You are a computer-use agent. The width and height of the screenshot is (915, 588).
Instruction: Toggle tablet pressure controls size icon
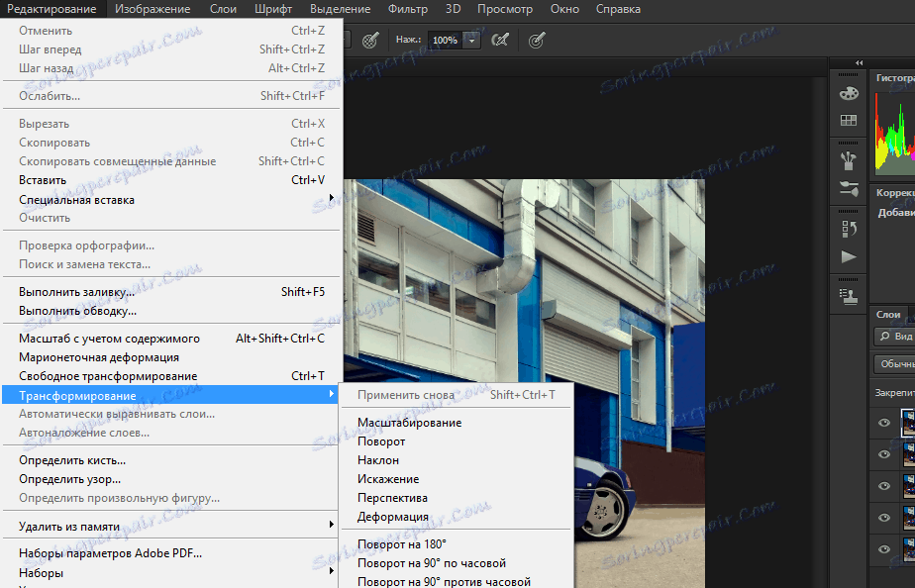(537, 40)
